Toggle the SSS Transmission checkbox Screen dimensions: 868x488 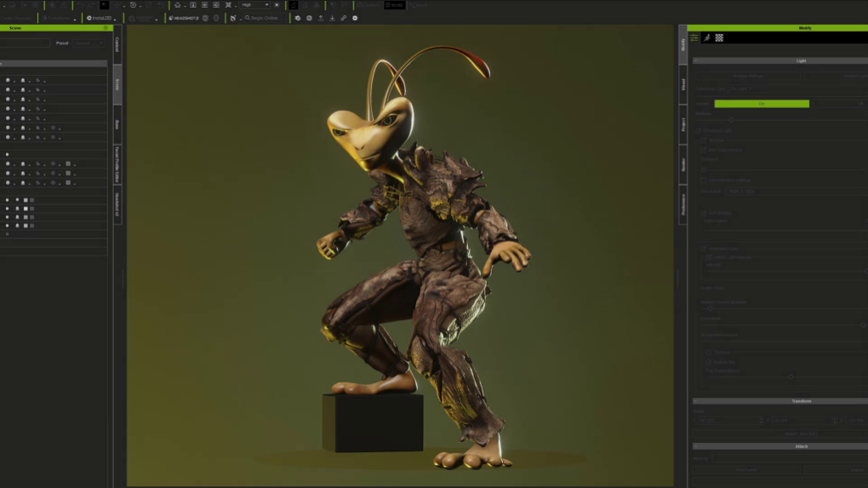(x=704, y=150)
